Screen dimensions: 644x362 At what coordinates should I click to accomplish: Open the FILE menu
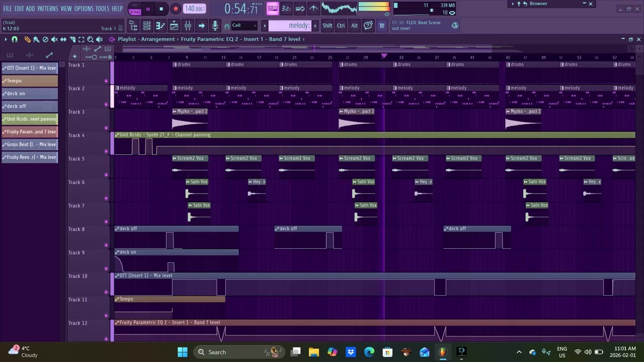pos(8,9)
